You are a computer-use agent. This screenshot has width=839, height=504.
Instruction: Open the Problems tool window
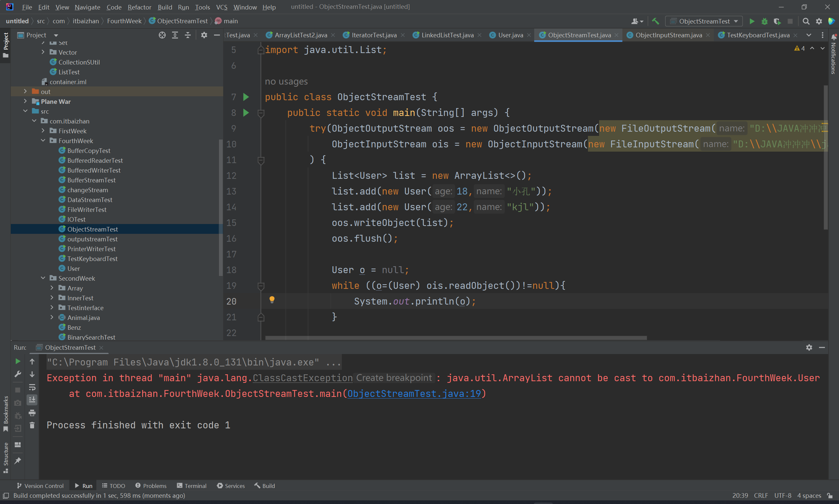151,486
